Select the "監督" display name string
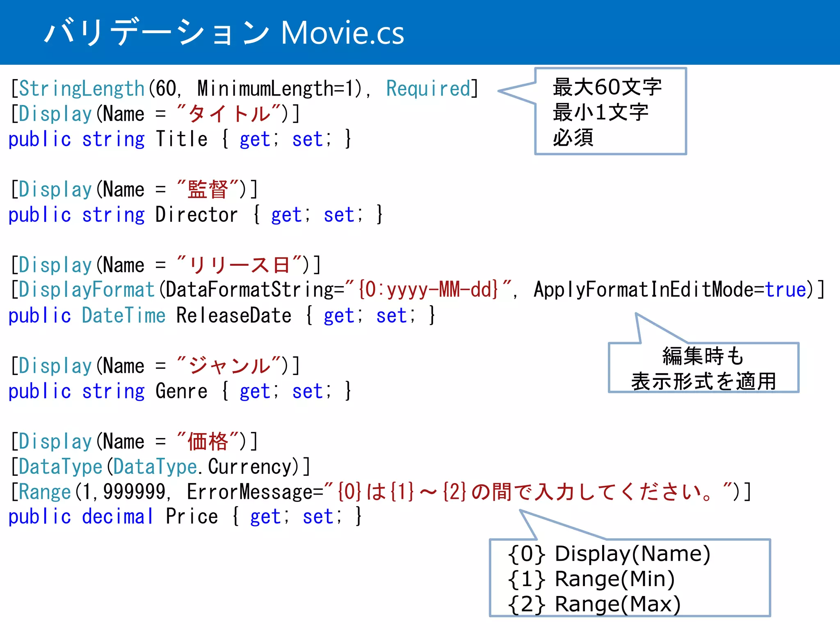The width and height of the screenshot is (840, 630). (x=208, y=189)
